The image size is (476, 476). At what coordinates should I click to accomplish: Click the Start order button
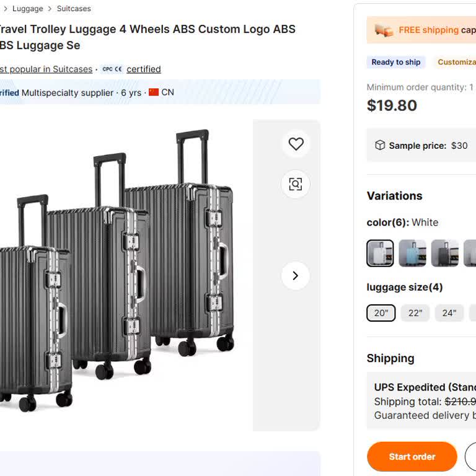[x=412, y=457]
